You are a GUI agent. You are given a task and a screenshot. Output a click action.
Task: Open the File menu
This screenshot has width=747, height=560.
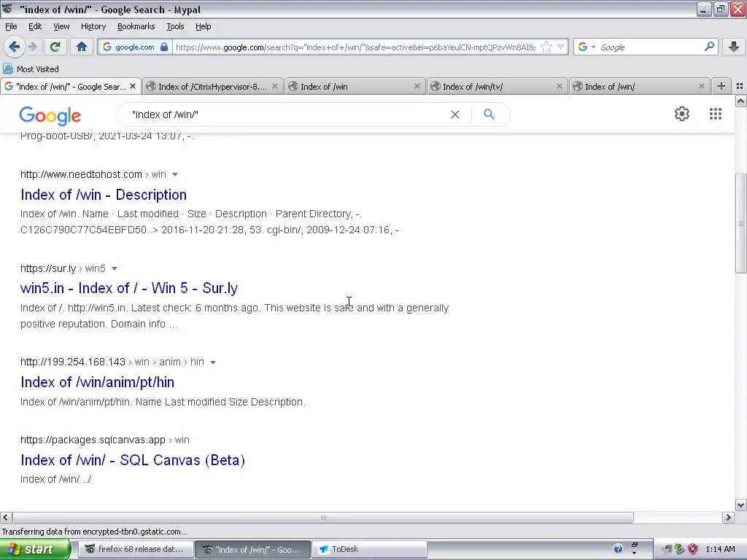point(11,26)
